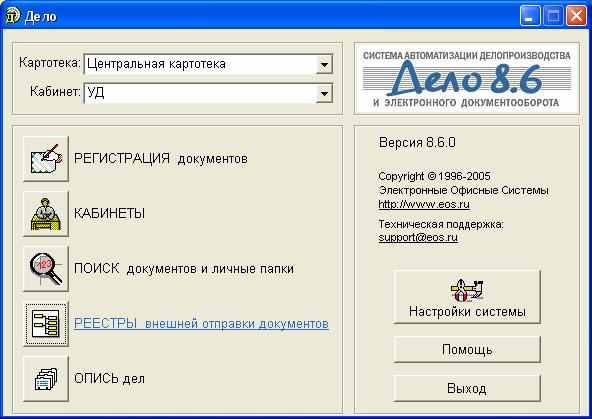Click the Дело 8.6 logo banner
The width and height of the screenshot is (592, 419).
[x=467, y=78]
